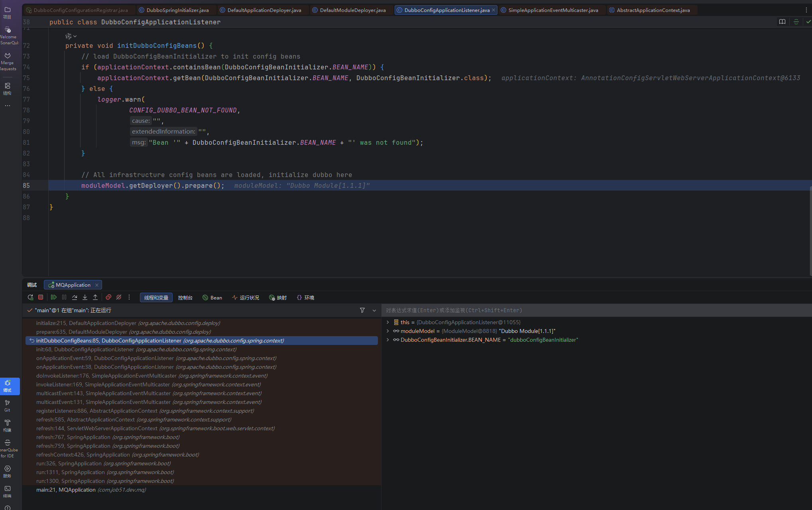
Task: Open the thread selector dropdown chevron
Action: 374,310
